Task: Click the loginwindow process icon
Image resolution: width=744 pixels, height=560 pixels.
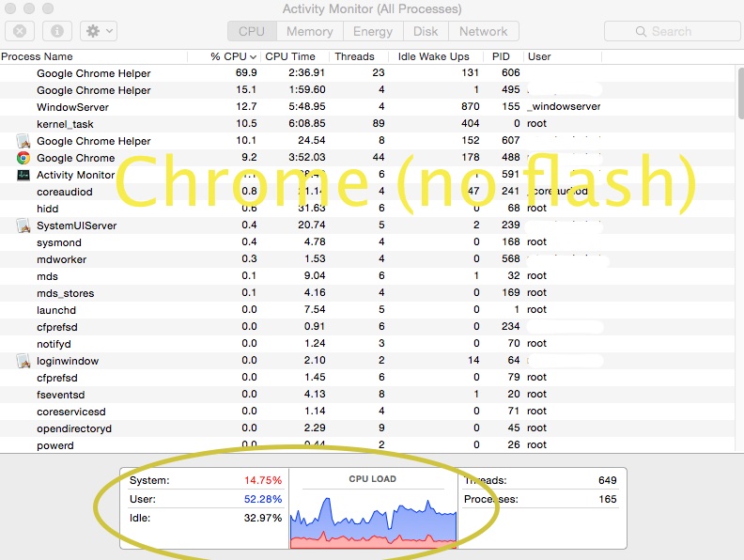Action: point(23,361)
